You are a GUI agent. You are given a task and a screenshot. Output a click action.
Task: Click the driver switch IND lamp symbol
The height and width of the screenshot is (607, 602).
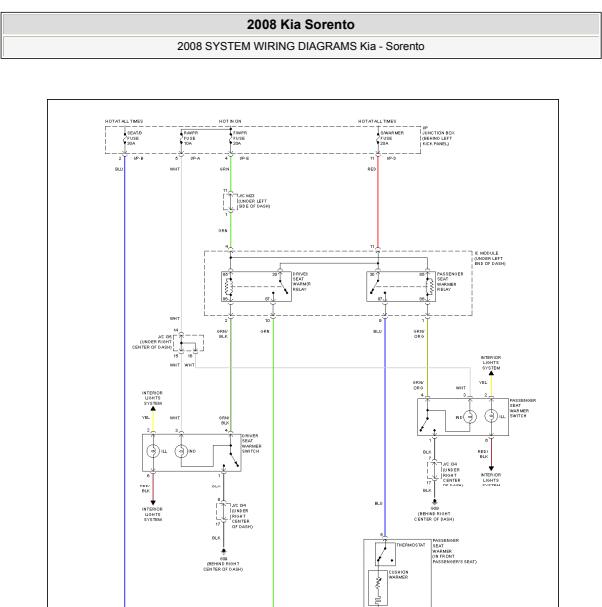point(181,451)
